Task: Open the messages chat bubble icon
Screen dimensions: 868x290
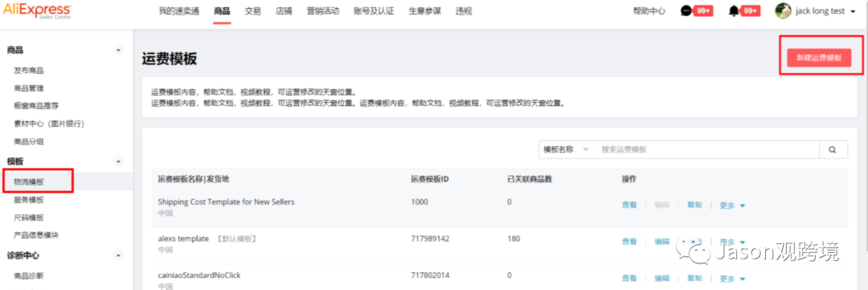Action: point(686,11)
